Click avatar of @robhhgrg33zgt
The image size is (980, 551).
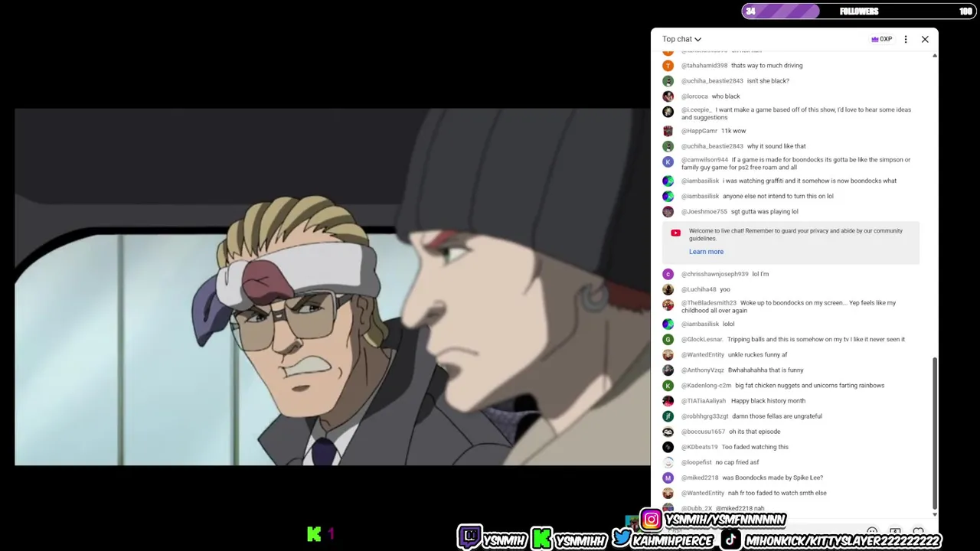668,416
